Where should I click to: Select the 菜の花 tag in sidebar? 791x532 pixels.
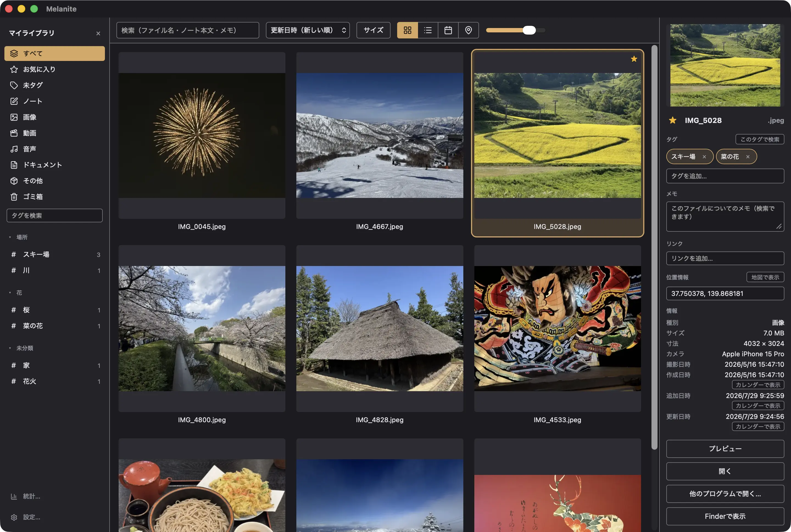pos(55,326)
